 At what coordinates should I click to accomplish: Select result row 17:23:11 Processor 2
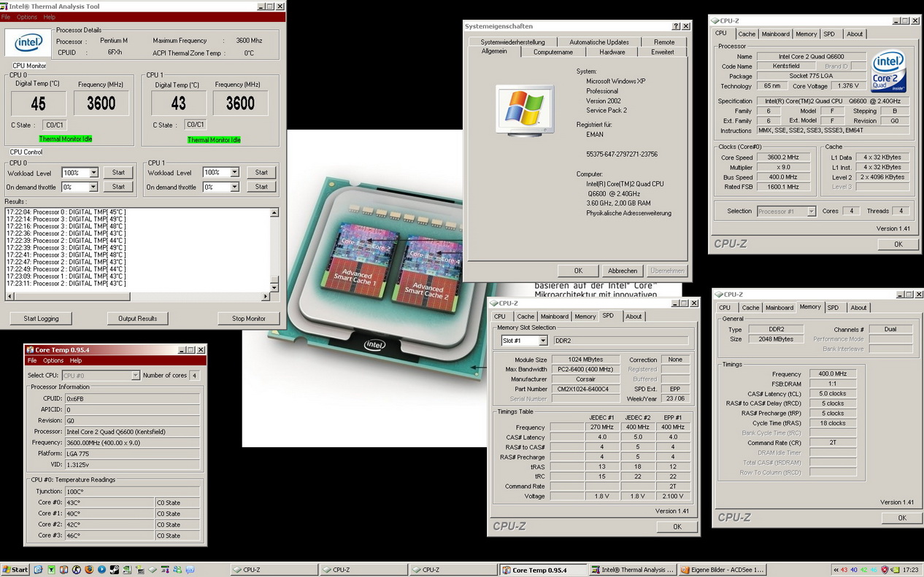pos(66,284)
